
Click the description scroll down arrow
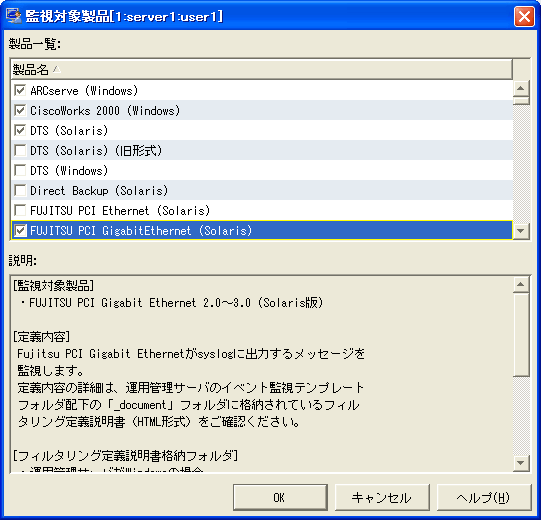(521, 463)
